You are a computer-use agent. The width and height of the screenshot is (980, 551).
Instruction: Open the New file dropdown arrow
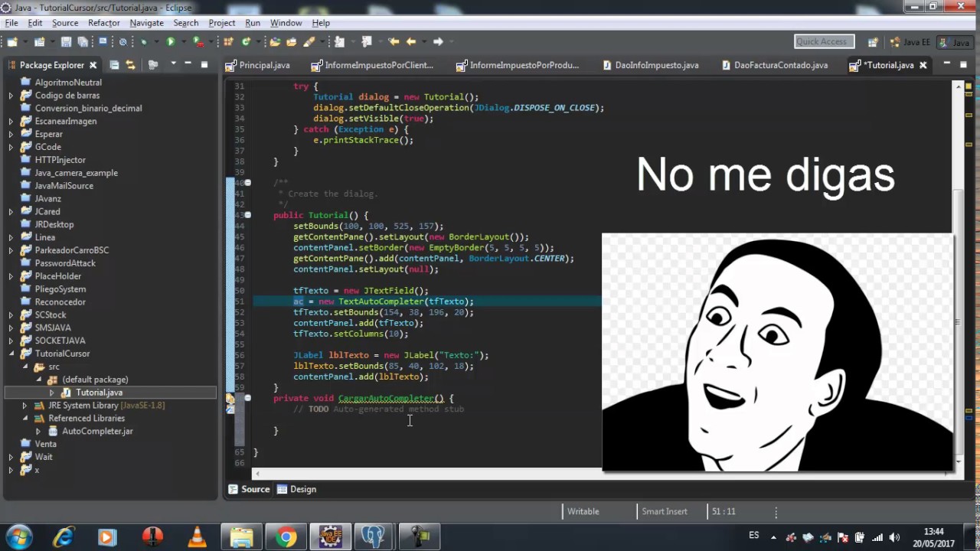coord(25,42)
